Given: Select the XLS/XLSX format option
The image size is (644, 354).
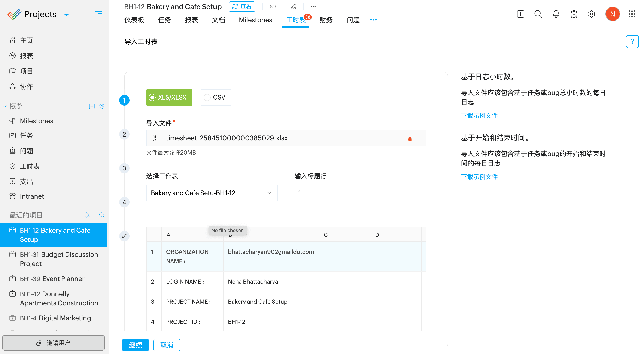Looking at the screenshot, I should [169, 98].
